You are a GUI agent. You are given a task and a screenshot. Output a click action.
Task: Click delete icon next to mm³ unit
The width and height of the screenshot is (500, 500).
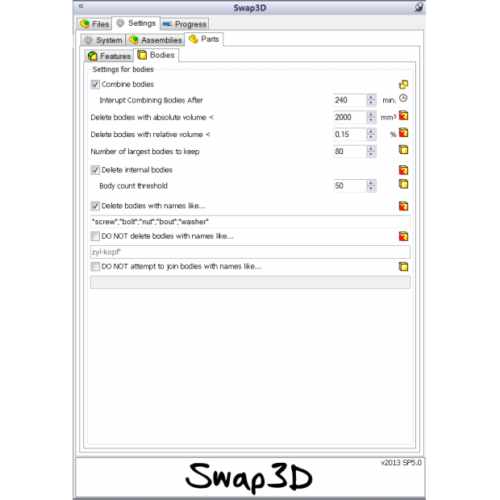(403, 116)
